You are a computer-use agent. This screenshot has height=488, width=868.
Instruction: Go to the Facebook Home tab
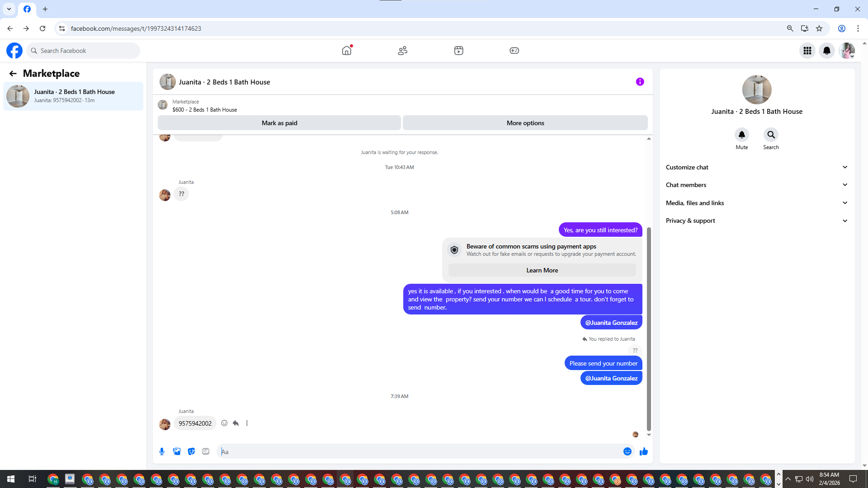(x=347, y=51)
